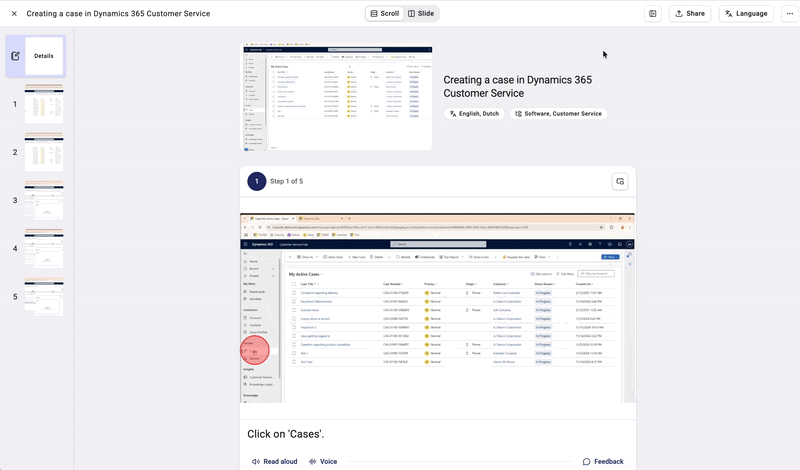Open the more options ellipsis menu
The width and height of the screenshot is (800, 470).
click(x=790, y=14)
